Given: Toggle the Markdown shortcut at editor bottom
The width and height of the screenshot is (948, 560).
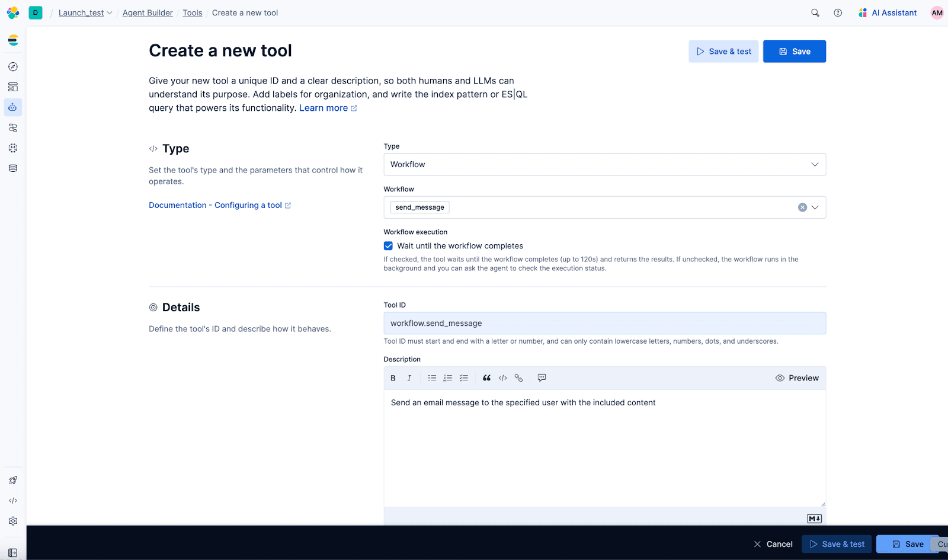Looking at the screenshot, I should click(x=814, y=518).
